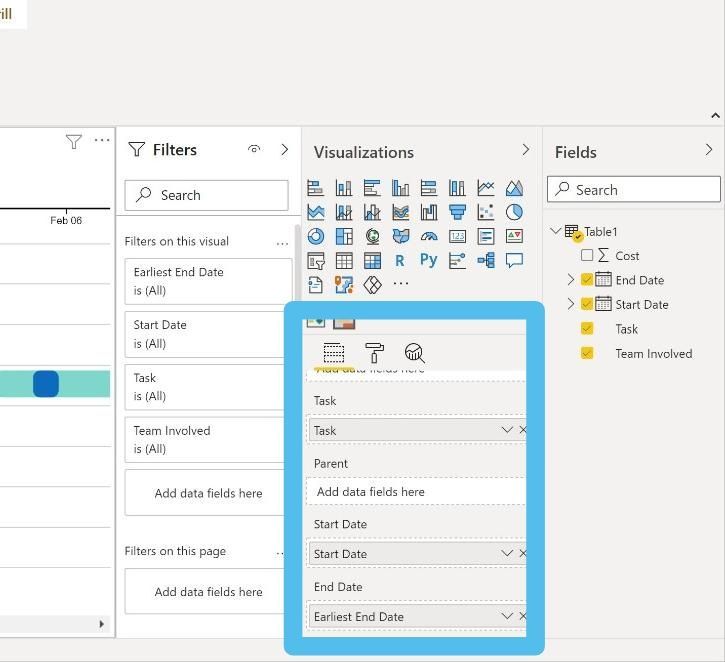This screenshot has height=662, width=725.
Task: Get more visuals via ellipsis
Action: [x=400, y=283]
